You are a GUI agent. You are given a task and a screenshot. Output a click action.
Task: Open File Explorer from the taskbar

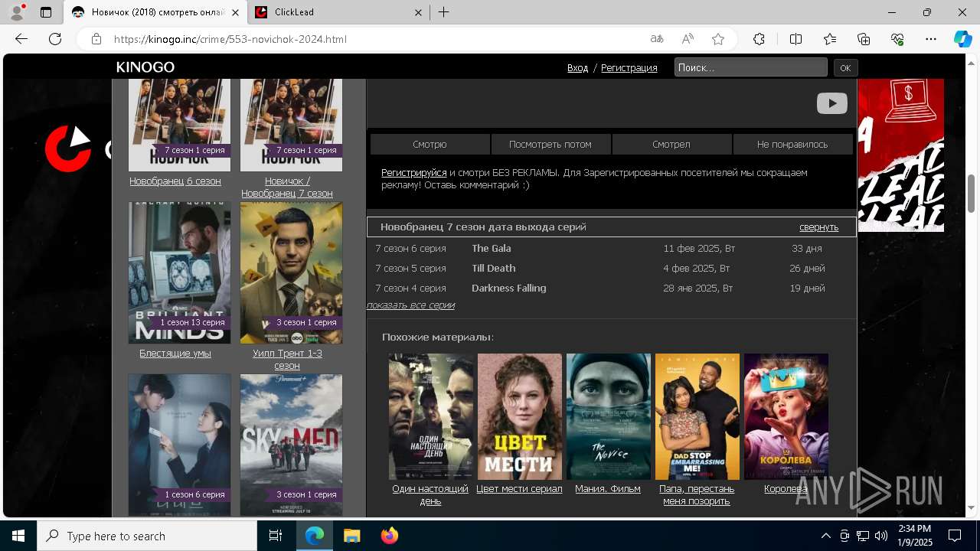[351, 536]
